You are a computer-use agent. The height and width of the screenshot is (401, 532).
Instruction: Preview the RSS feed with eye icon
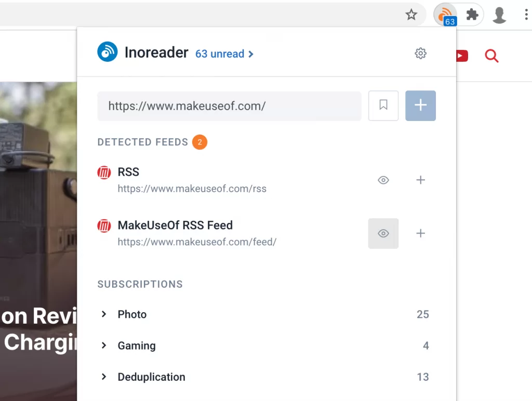coord(383,180)
